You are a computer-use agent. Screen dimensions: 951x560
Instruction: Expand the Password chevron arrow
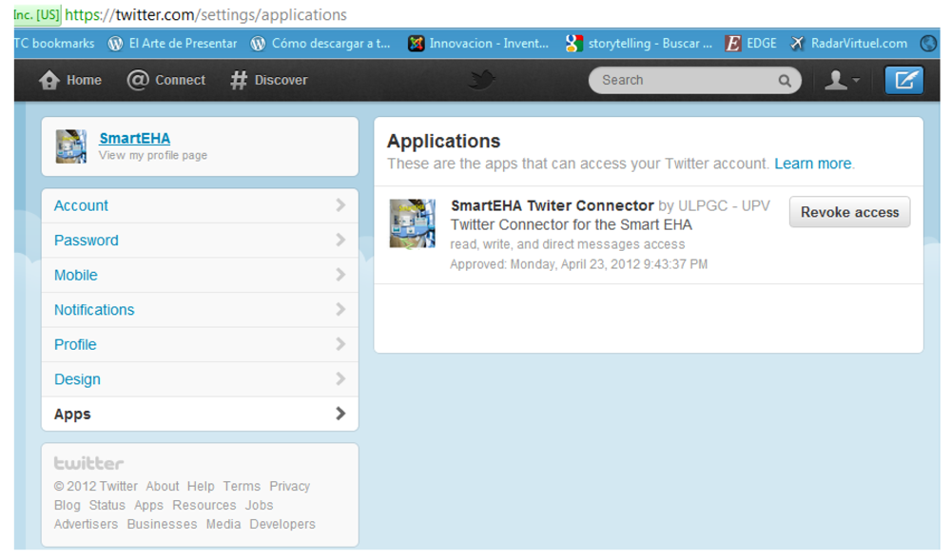coord(340,240)
